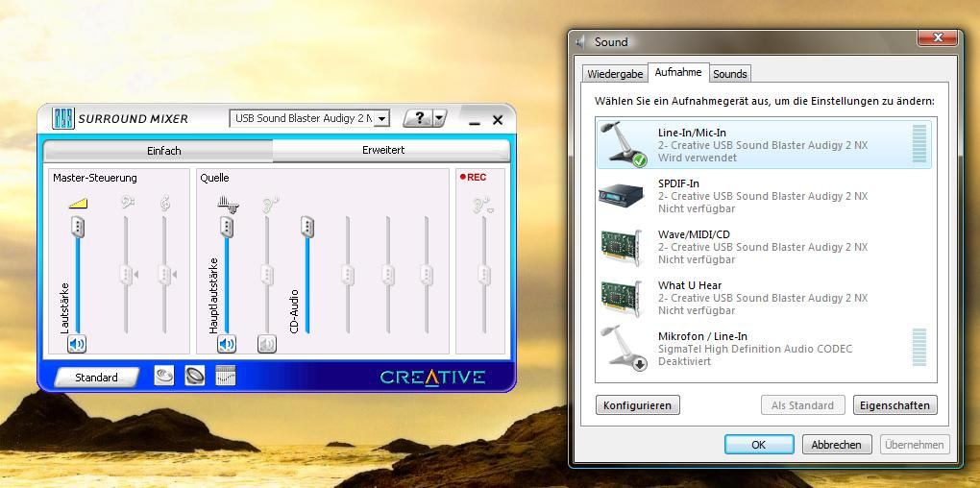
Task: Click the Creative logo in the mixer
Action: coord(432,378)
